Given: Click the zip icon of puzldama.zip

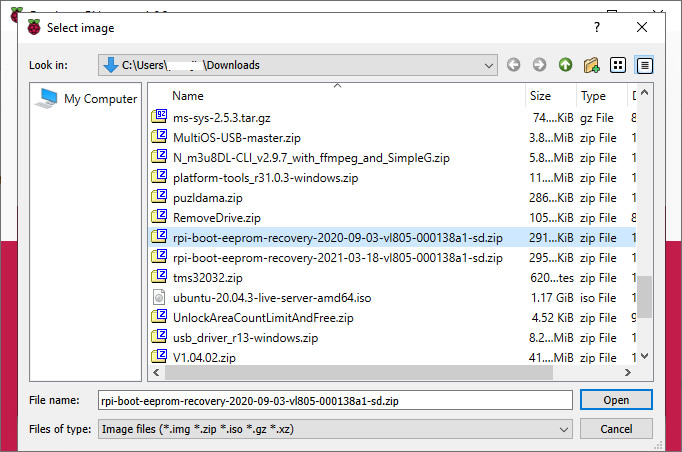Looking at the screenshot, I should (x=159, y=196).
